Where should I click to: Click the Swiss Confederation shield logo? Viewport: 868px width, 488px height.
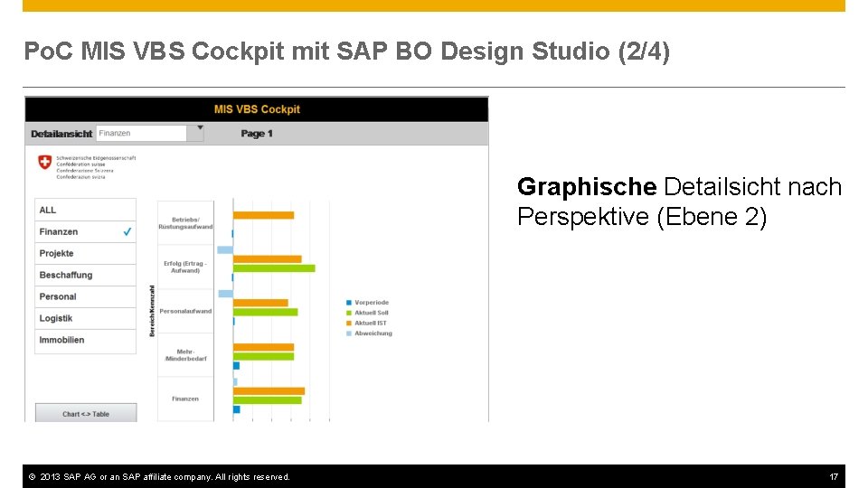(45, 162)
